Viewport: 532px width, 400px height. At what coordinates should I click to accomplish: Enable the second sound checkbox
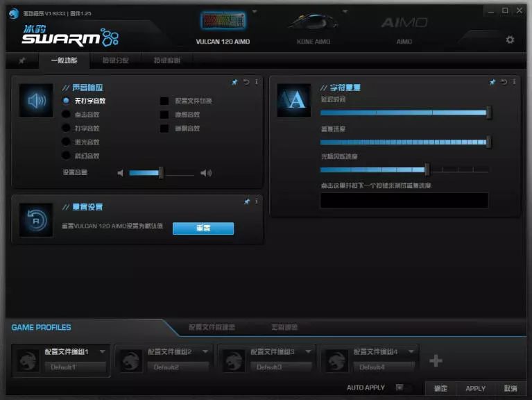(x=164, y=115)
